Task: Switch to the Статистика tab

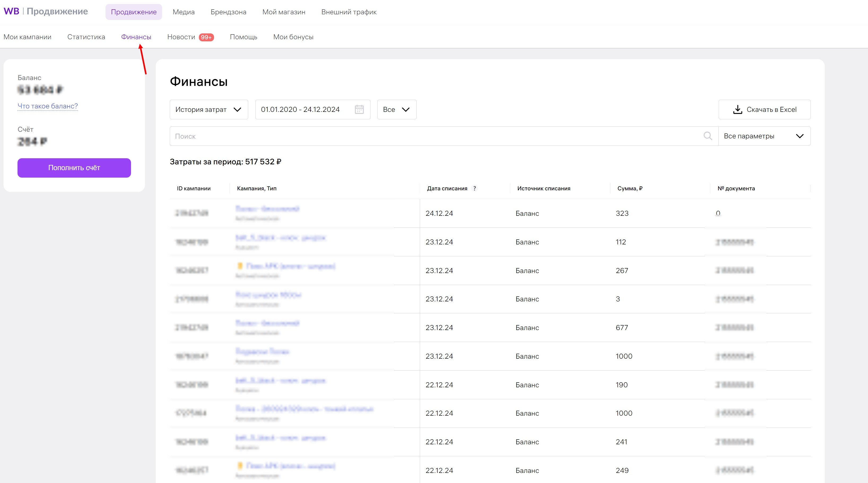Action: pos(86,37)
